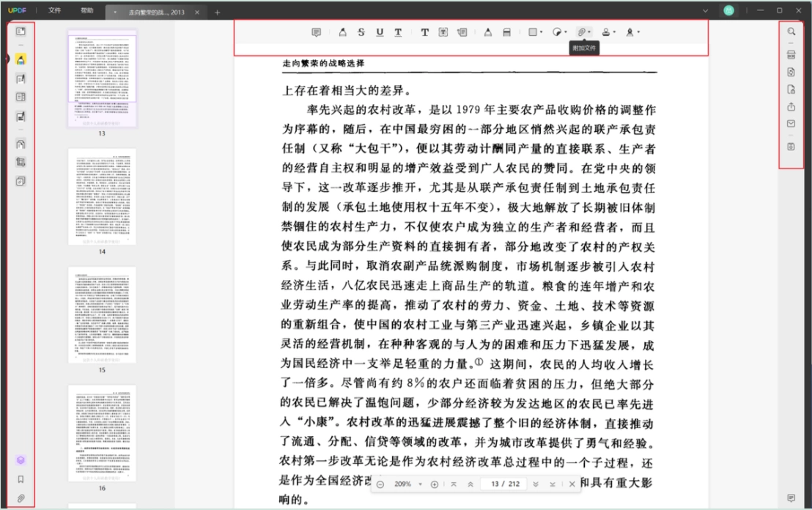Open the Crop Pages sidebar tool
The image size is (812, 510).
point(21,162)
